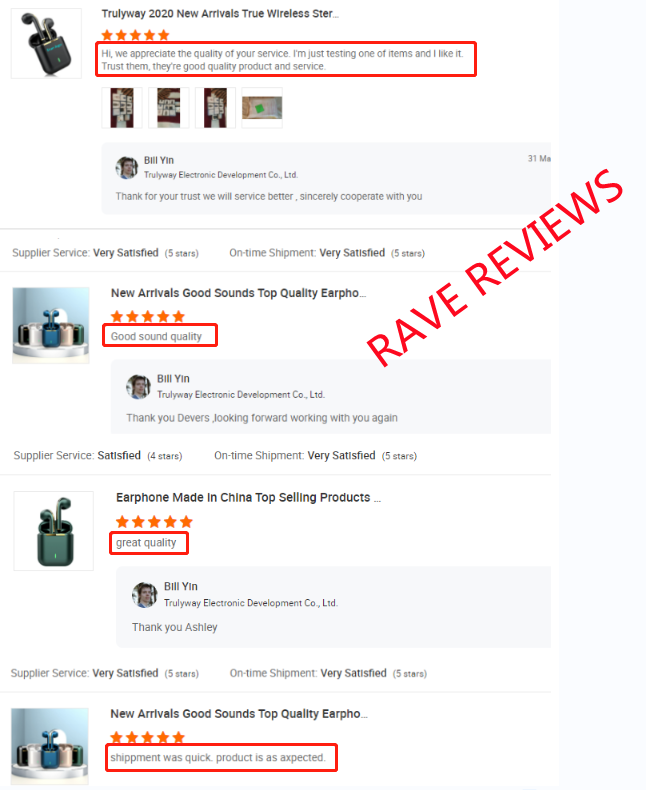Click Bill Yin's avatar in Ashley reply
Image resolution: width=646 pixels, height=790 pixels.
coord(145,595)
